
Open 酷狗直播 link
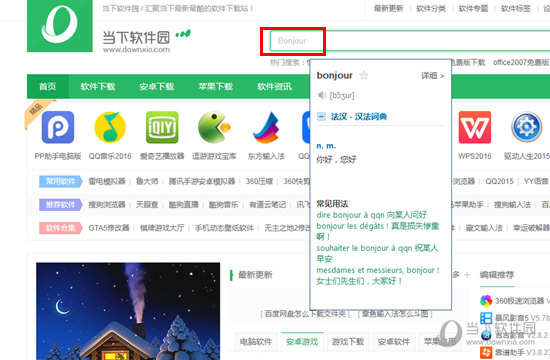pos(183,205)
